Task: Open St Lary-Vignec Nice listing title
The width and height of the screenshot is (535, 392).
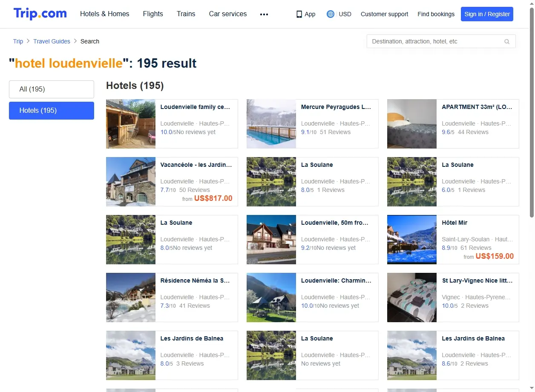Action: [x=477, y=280]
